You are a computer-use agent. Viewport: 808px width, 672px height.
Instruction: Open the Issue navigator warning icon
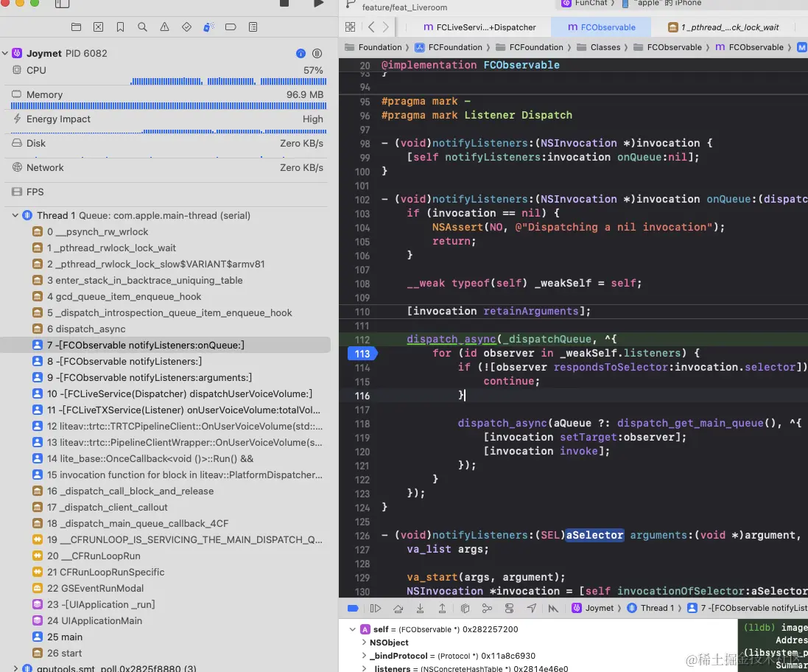pos(164,27)
